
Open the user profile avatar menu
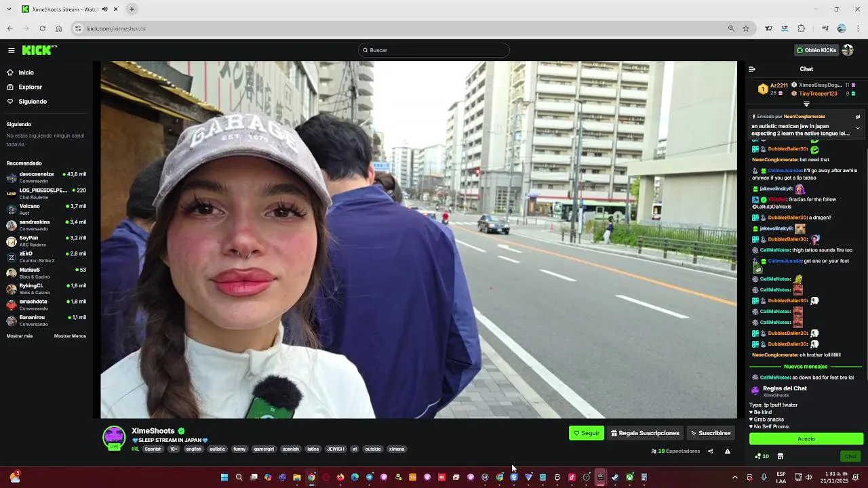(848, 50)
